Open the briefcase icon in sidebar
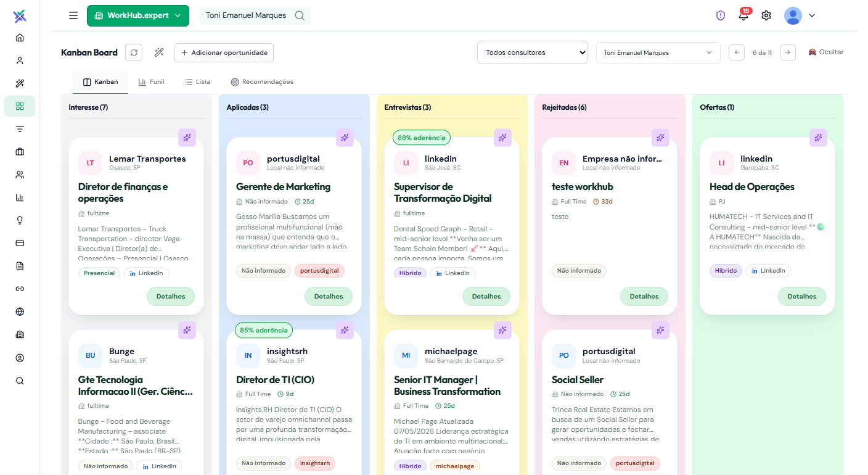The width and height of the screenshot is (868, 475). (20, 152)
